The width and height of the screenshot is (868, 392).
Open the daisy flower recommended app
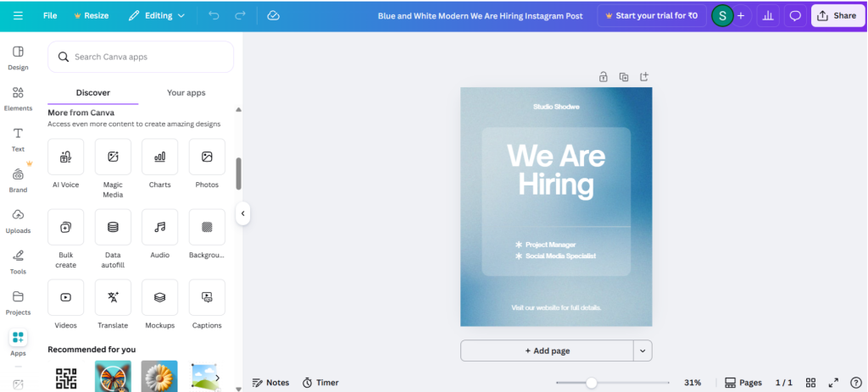(x=159, y=377)
